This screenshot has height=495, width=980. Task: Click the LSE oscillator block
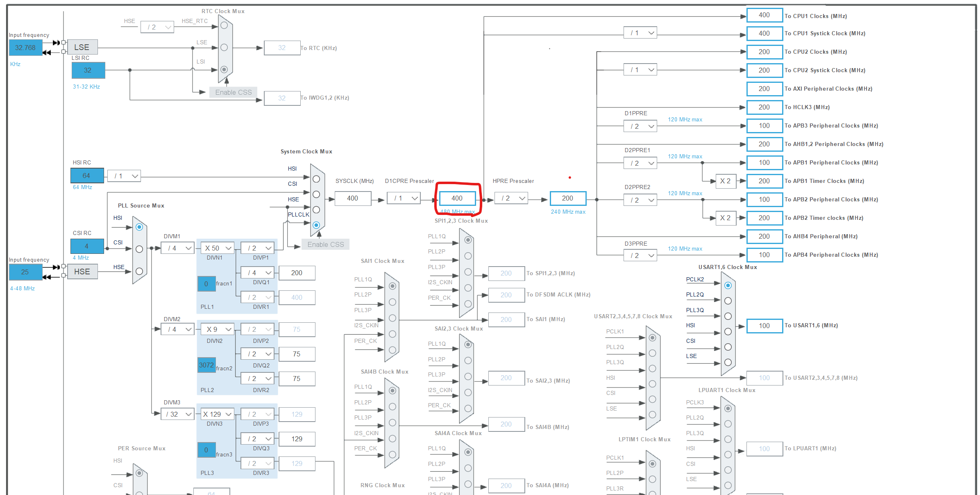(82, 47)
